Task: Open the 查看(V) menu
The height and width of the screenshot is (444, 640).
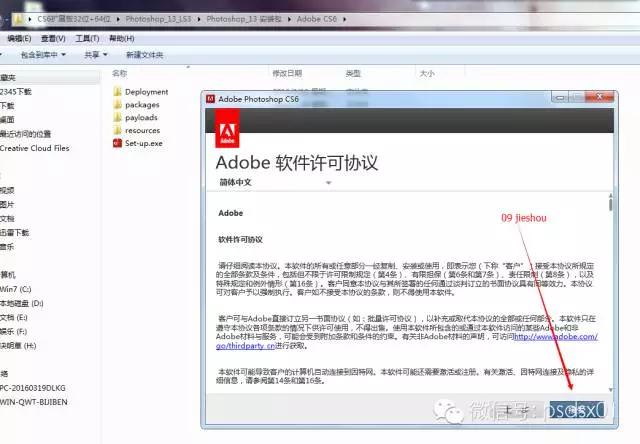Action: pos(53,38)
